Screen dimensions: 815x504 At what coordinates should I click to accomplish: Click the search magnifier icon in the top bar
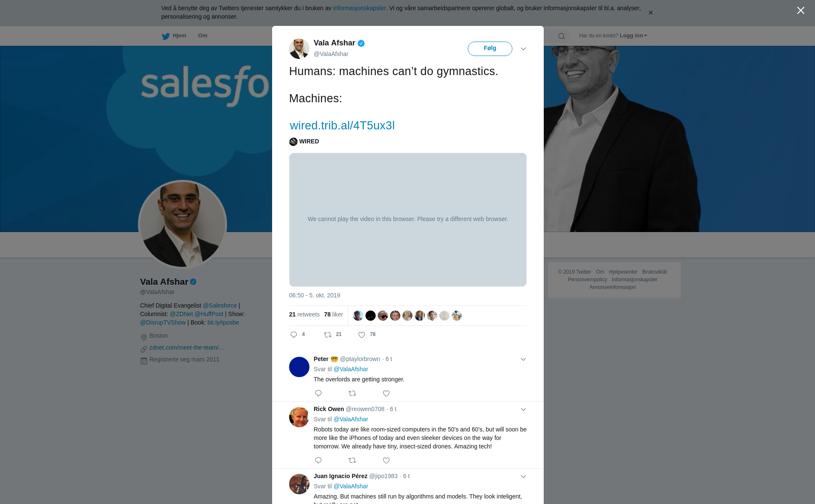tap(562, 36)
